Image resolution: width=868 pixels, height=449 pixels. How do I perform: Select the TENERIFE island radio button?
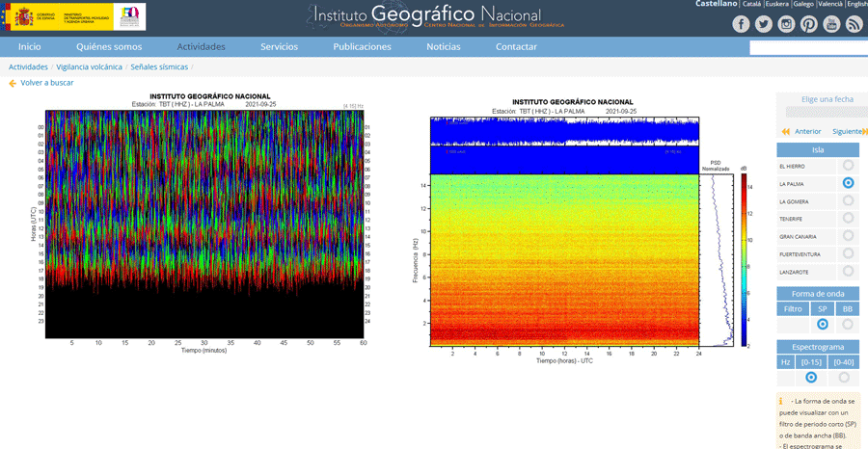[848, 219]
